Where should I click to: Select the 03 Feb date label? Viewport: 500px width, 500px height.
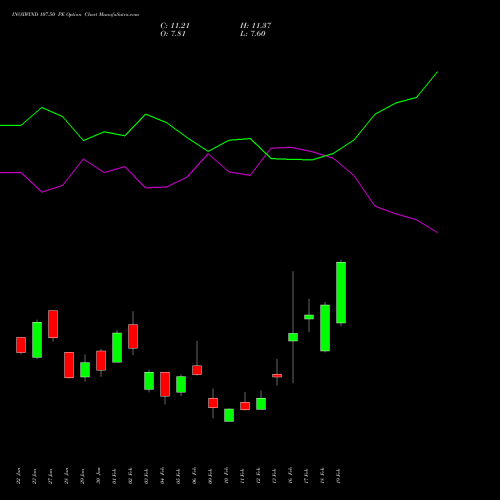[x=146, y=476]
